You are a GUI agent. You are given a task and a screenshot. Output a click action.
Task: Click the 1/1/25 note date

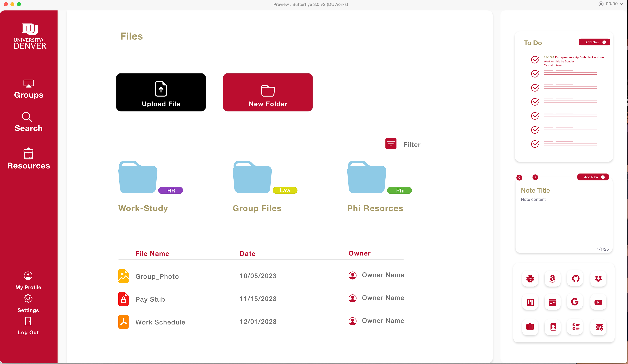603,249
